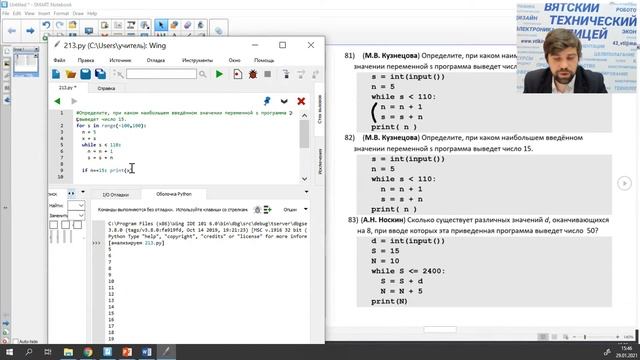Click the New file icon in Wing toolbar
This screenshot has width=640, height=360.
coord(56,74)
